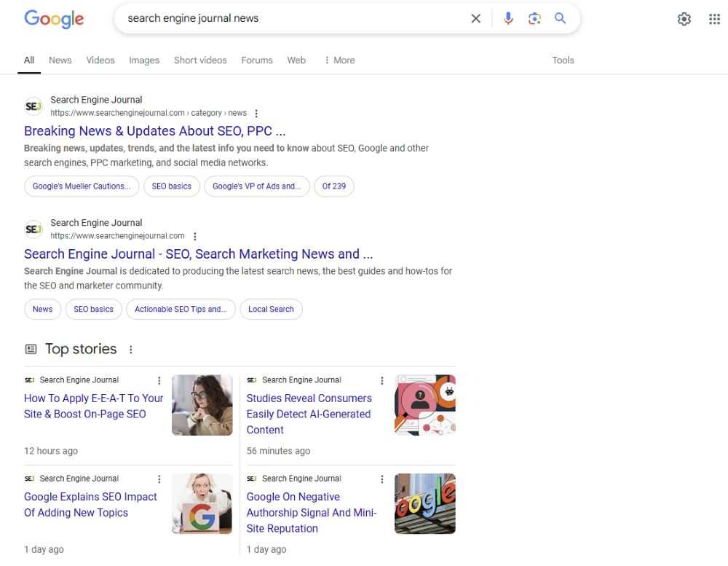
Task: Open three-dot menu next to category › news URL
Action: click(x=256, y=114)
